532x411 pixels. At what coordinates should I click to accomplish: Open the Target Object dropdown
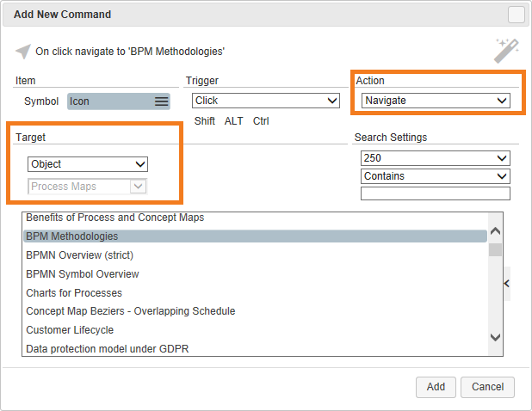click(87, 164)
